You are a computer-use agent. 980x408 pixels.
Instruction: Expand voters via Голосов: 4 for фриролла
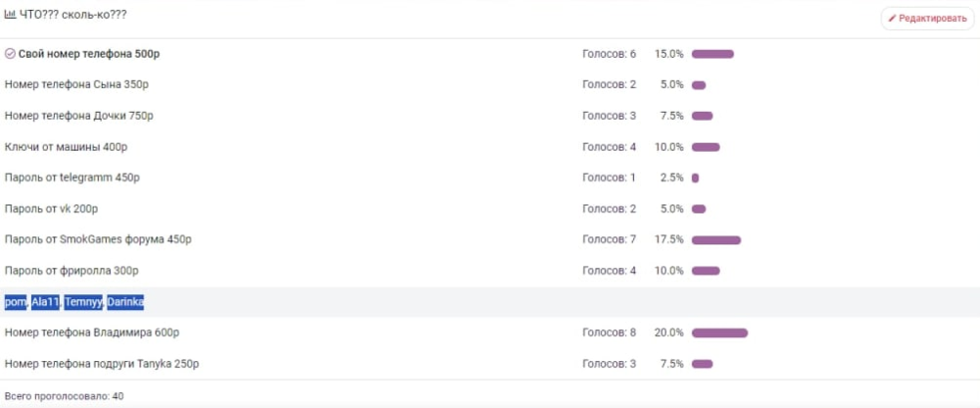610,271
